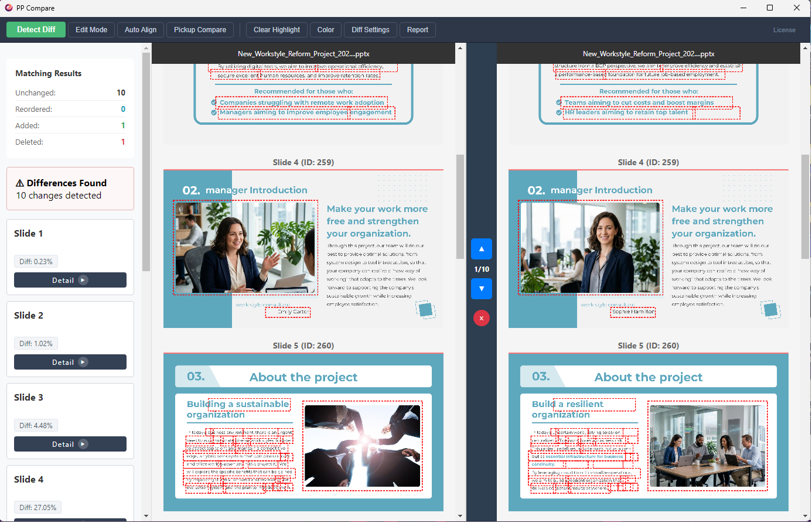Open Detail for Slide 3
The width and height of the screenshot is (812, 523).
[70, 444]
